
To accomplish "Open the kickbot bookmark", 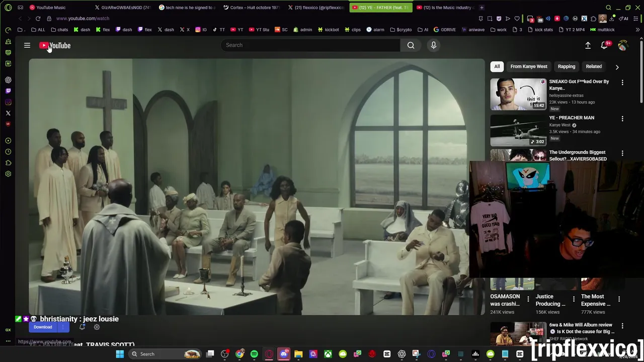I will [328, 30].
